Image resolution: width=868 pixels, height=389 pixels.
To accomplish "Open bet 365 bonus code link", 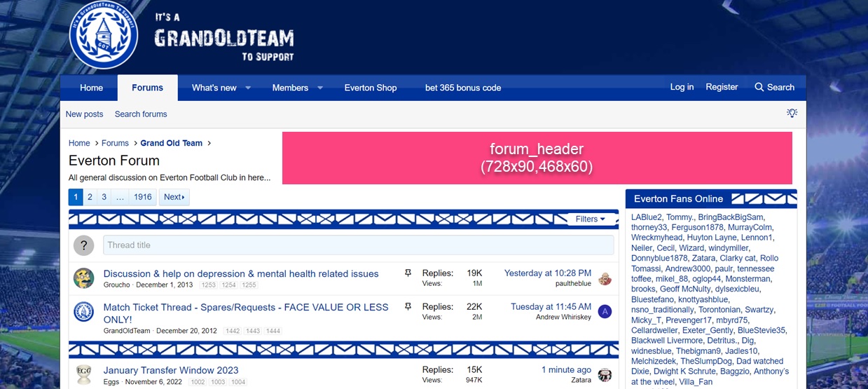I will 463,88.
